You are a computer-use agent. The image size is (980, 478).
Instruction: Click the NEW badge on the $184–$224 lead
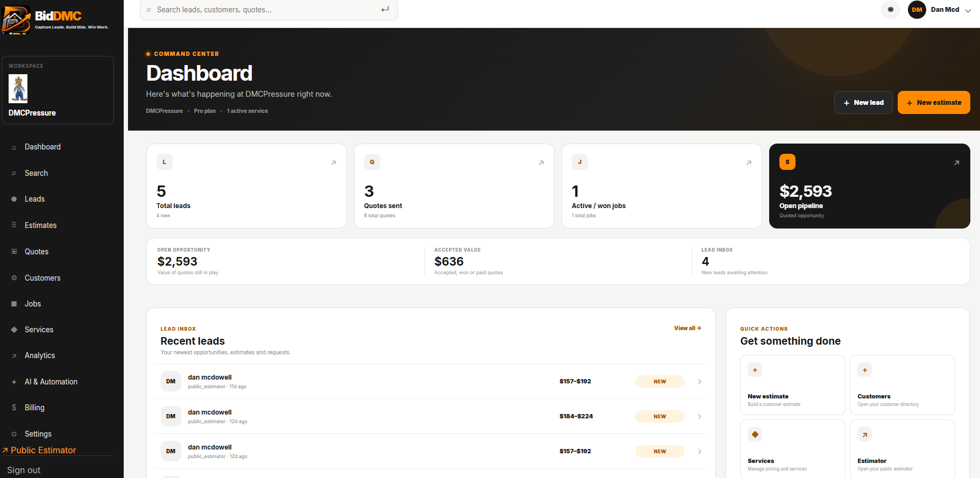pos(660,416)
